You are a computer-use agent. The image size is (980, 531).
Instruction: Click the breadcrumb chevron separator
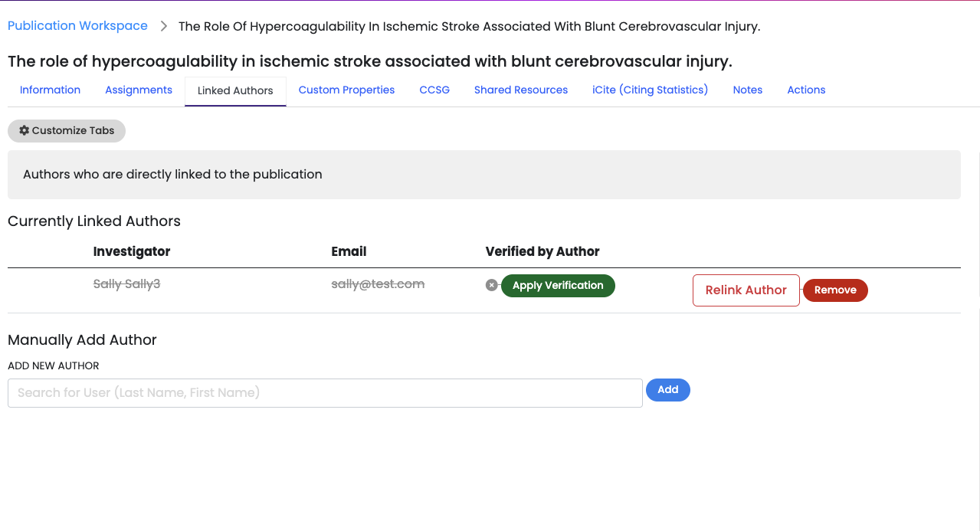point(164,26)
